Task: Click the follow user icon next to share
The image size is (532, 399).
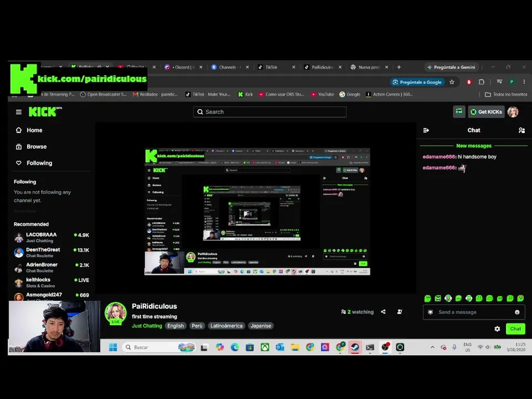Action: 400,312
